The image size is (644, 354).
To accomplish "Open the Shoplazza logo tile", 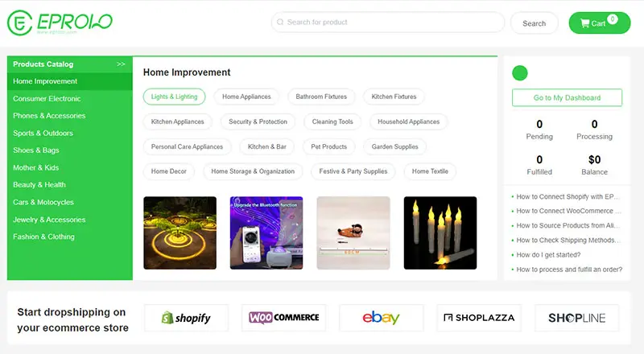I will (x=479, y=318).
